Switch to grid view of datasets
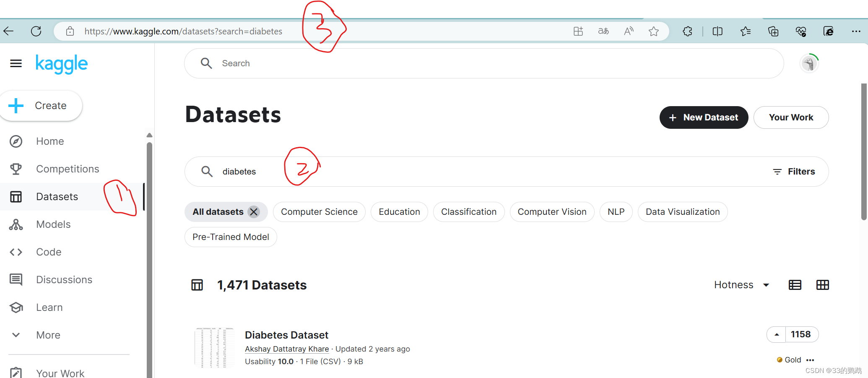The width and height of the screenshot is (868, 378). (823, 284)
